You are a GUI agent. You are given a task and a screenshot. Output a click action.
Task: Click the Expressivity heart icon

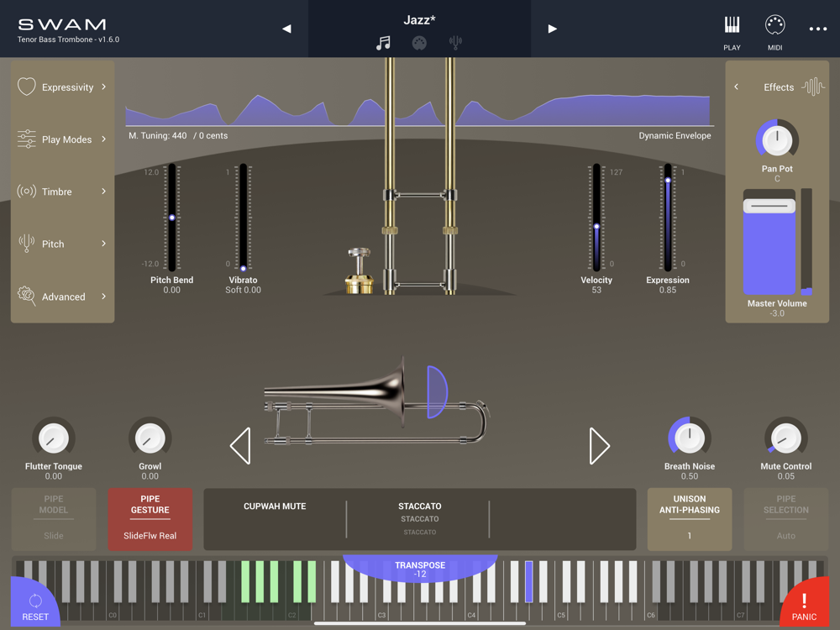[26, 87]
